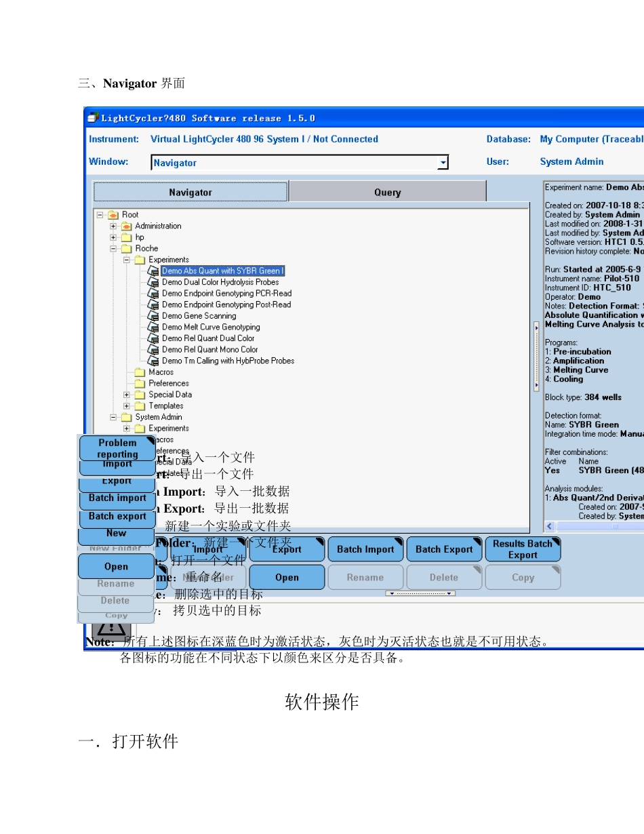Click the Demo Tm Calling with HybProbe Probes icon
Viewport: 644px width, 834px height.
click(153, 361)
